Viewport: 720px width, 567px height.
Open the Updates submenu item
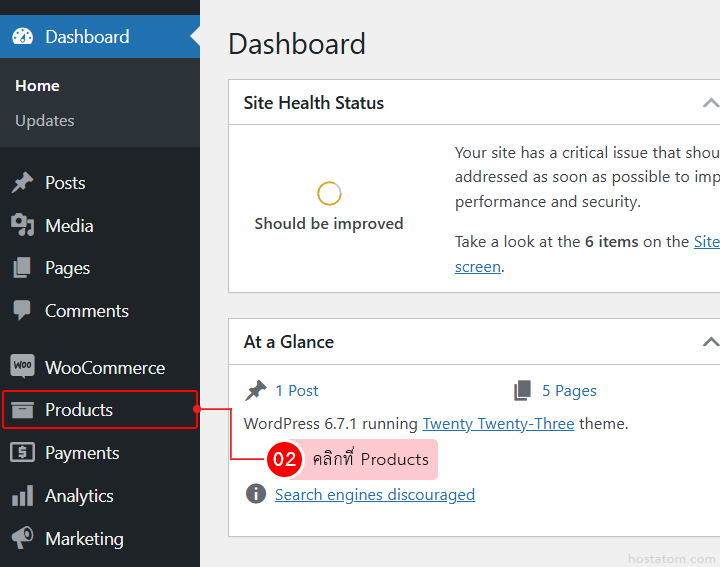tap(44, 121)
